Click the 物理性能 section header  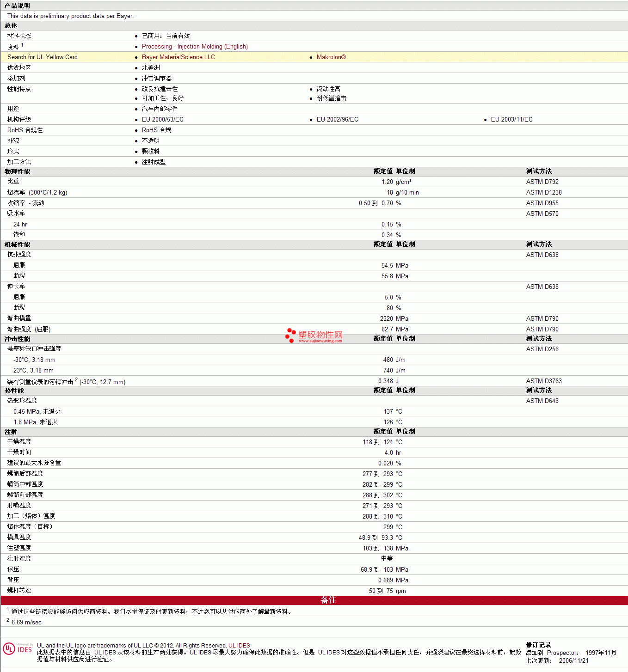pos(17,171)
